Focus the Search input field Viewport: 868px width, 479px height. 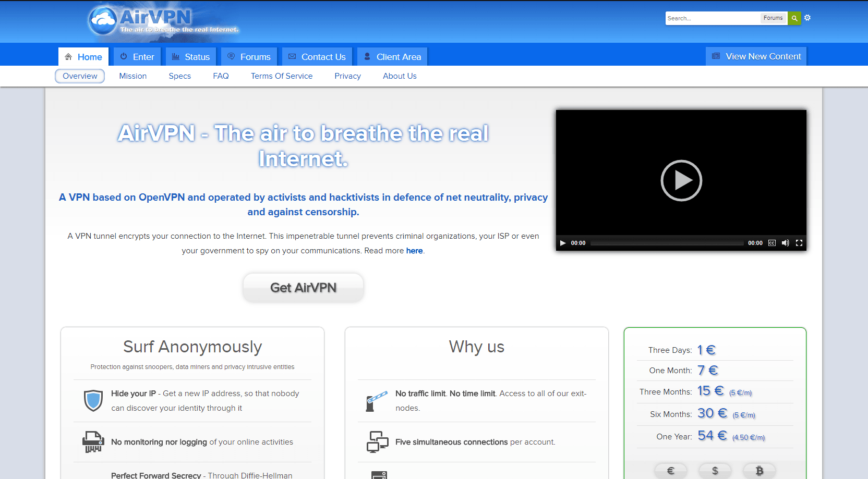click(713, 18)
